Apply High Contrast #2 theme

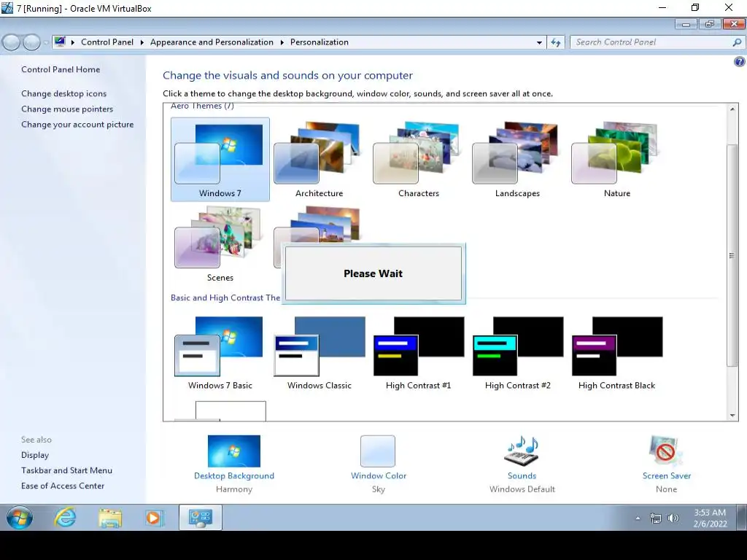(x=517, y=353)
